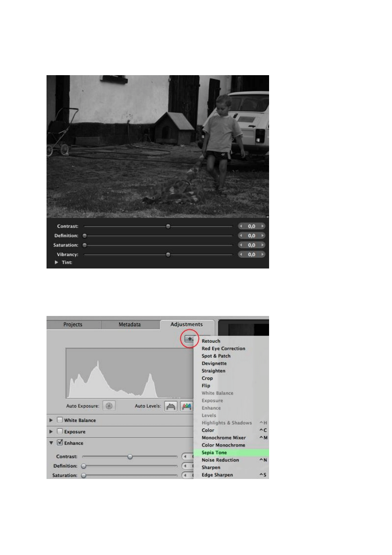Expand the Tint disclosure triangle
Image resolution: width=392 pixels, height=555 pixels.
(x=56, y=262)
